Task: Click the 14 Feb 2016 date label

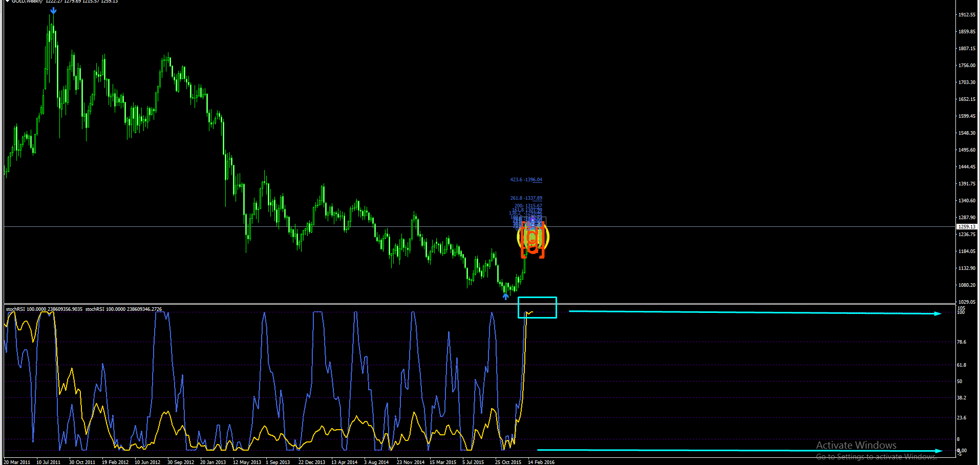Action: click(541, 462)
